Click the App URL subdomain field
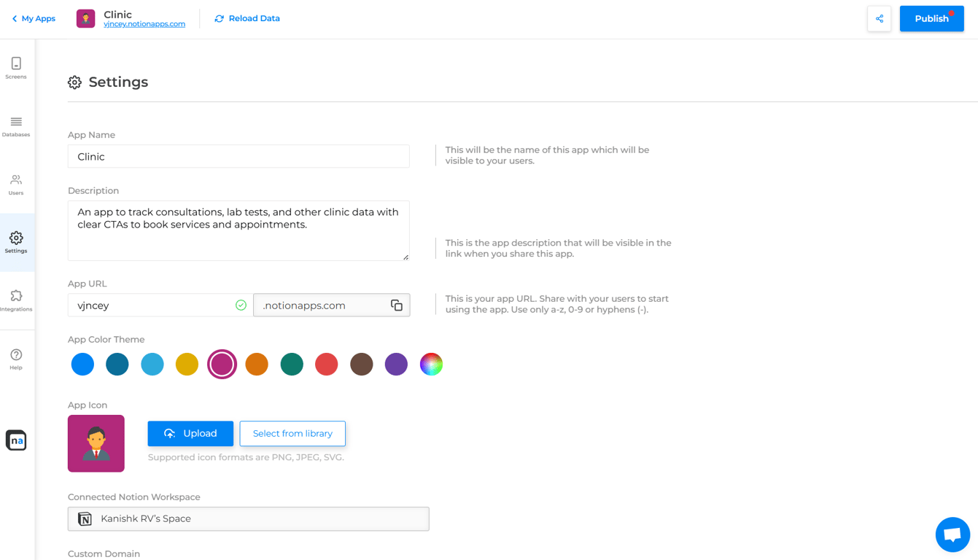 [160, 306]
